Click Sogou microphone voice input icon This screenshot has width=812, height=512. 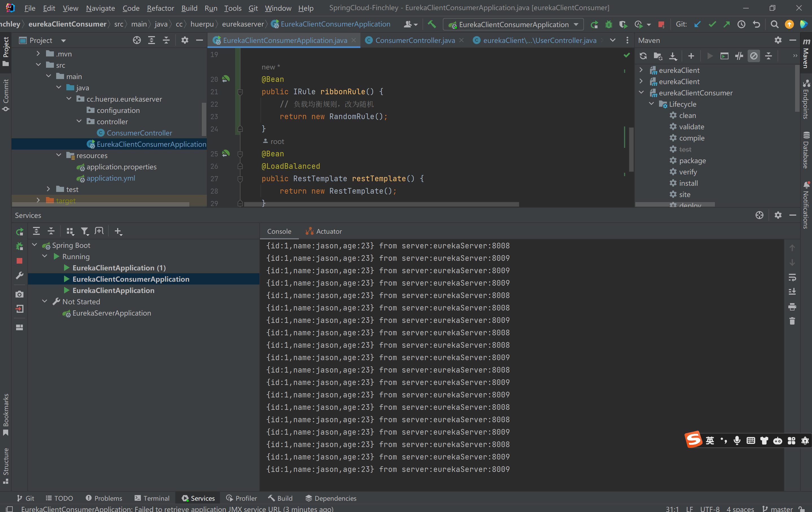737,441
